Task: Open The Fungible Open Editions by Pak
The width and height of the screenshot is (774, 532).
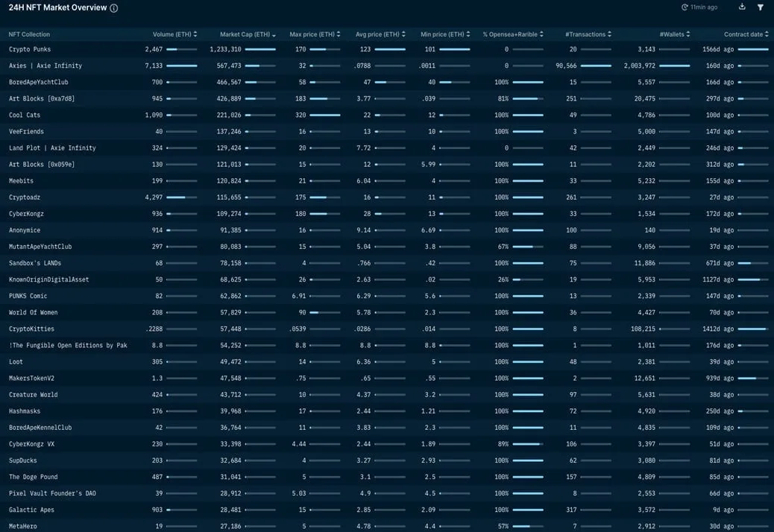Action: click(68, 345)
